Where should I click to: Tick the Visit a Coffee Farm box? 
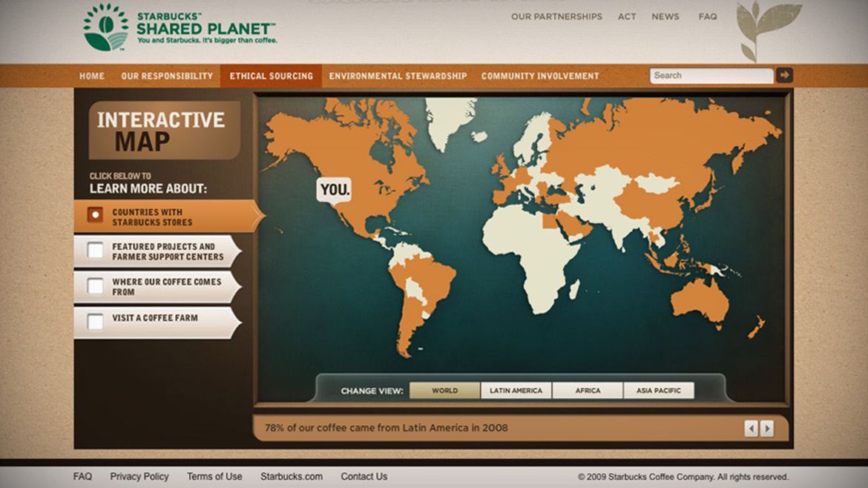95,321
